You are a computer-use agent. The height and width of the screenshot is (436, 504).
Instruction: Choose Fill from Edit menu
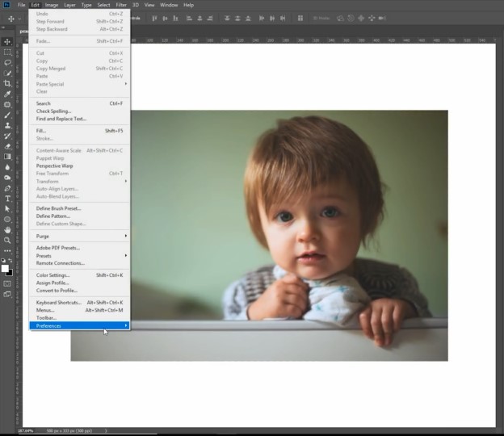coord(79,131)
